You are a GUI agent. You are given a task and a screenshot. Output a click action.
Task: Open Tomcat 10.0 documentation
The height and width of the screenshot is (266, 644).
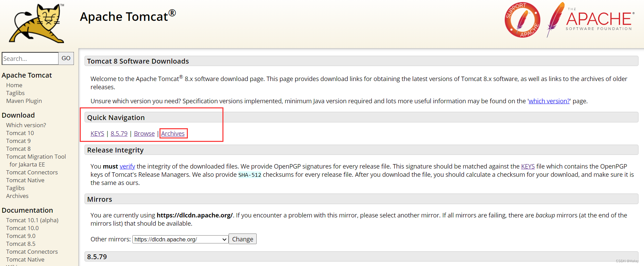(22, 228)
